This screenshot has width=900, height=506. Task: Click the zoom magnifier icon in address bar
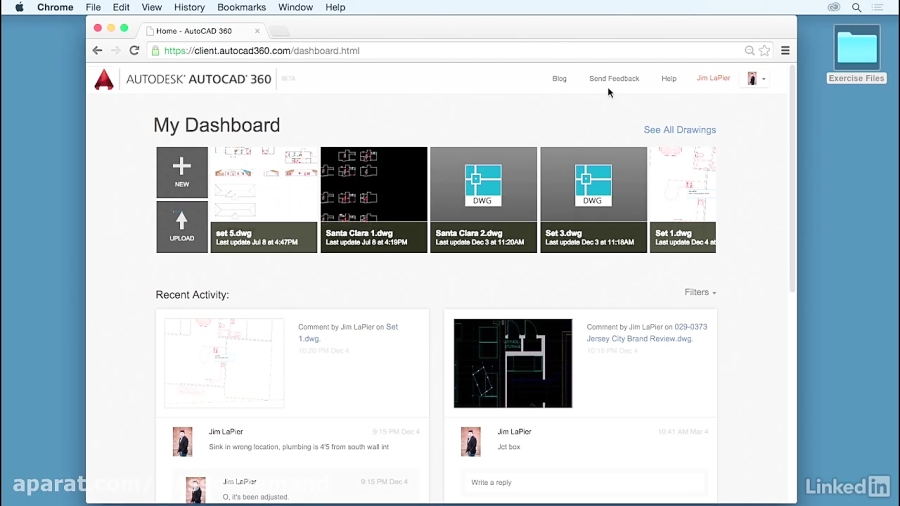coord(749,50)
